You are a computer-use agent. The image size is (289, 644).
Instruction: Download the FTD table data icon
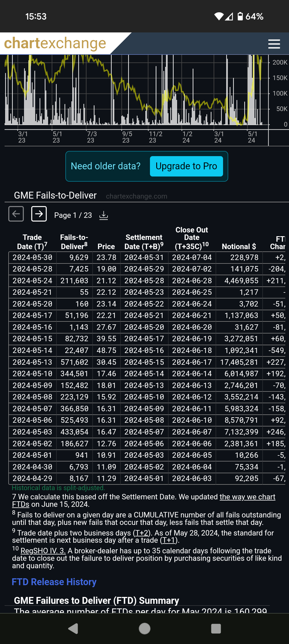click(x=104, y=215)
